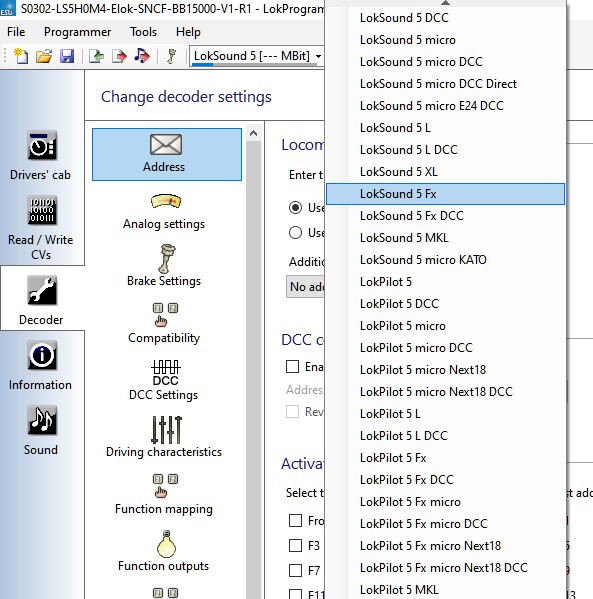Open the Sound view in the sidebar
Viewport: 593px width, 599px height.
point(41,431)
